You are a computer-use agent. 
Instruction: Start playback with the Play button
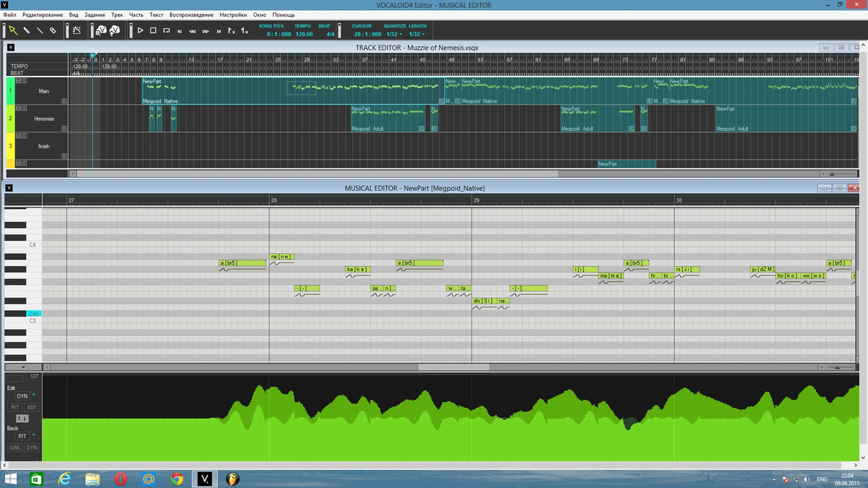140,30
